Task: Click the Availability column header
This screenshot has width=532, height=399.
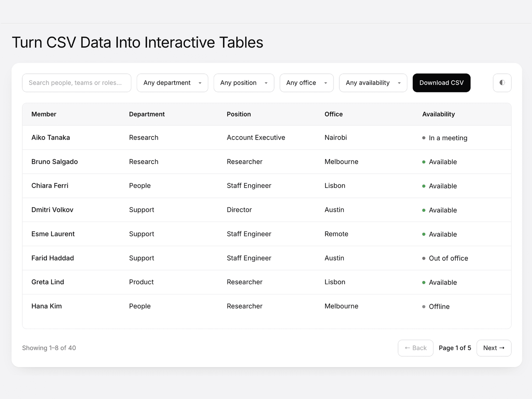Action: [x=438, y=114]
